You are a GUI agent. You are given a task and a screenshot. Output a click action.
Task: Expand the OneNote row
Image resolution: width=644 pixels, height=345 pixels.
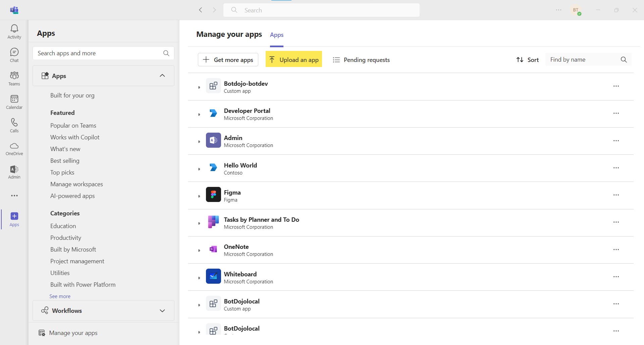click(199, 251)
